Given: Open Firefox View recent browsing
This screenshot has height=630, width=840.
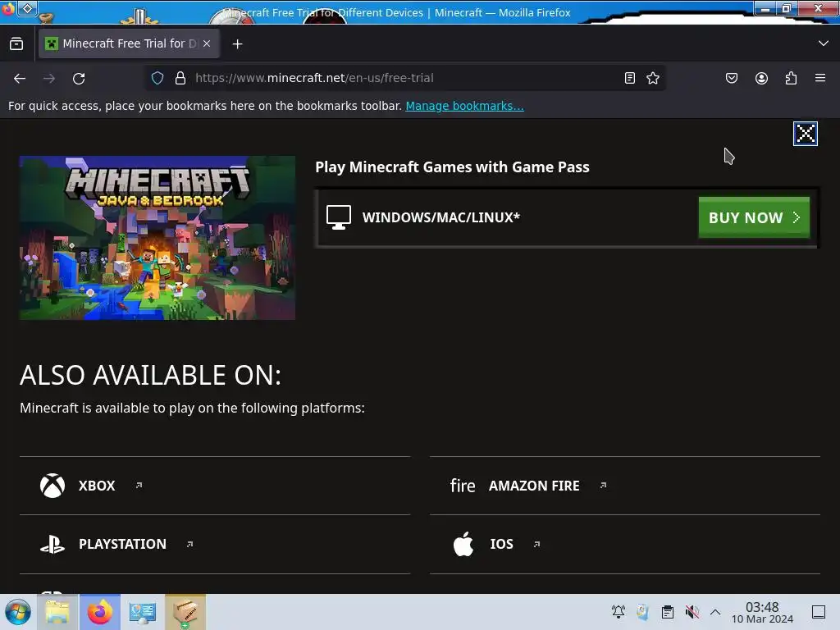Looking at the screenshot, I should tap(16, 44).
